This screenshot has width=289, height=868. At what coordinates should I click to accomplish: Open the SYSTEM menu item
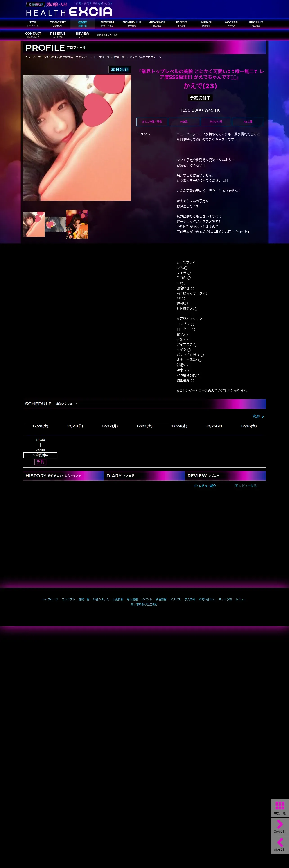[107, 24]
